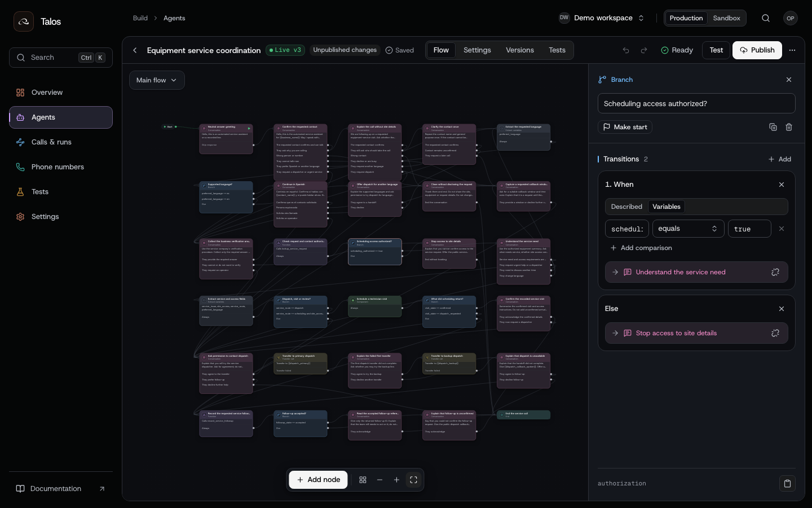Add a new transition
812x508 pixels.
[x=780, y=159]
